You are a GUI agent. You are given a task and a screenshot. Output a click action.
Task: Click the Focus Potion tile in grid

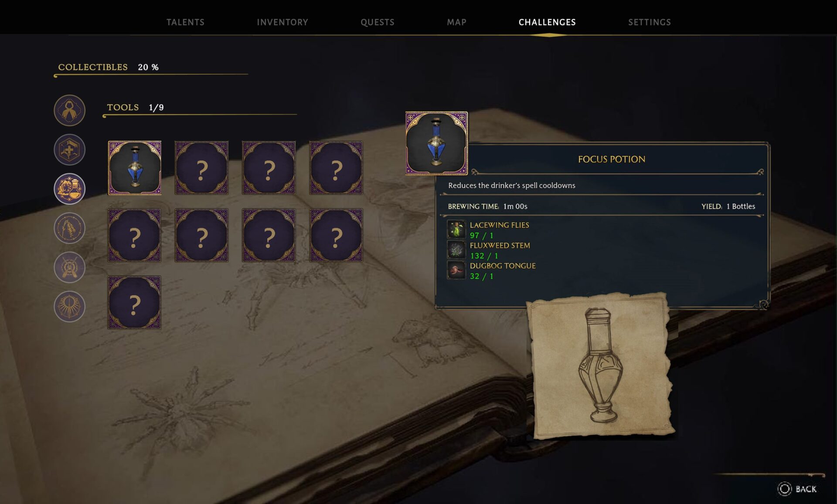pyautogui.click(x=135, y=168)
